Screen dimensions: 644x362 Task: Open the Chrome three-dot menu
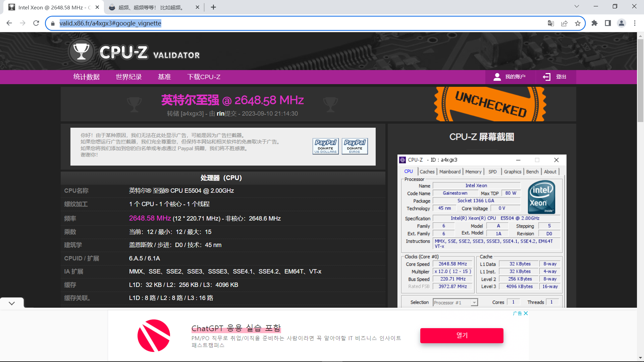point(635,23)
